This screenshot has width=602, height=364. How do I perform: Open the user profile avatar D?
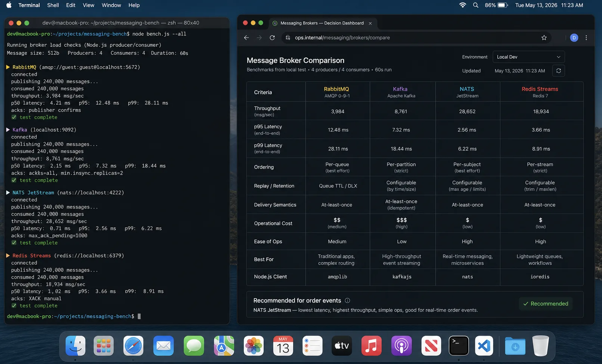[x=574, y=38]
